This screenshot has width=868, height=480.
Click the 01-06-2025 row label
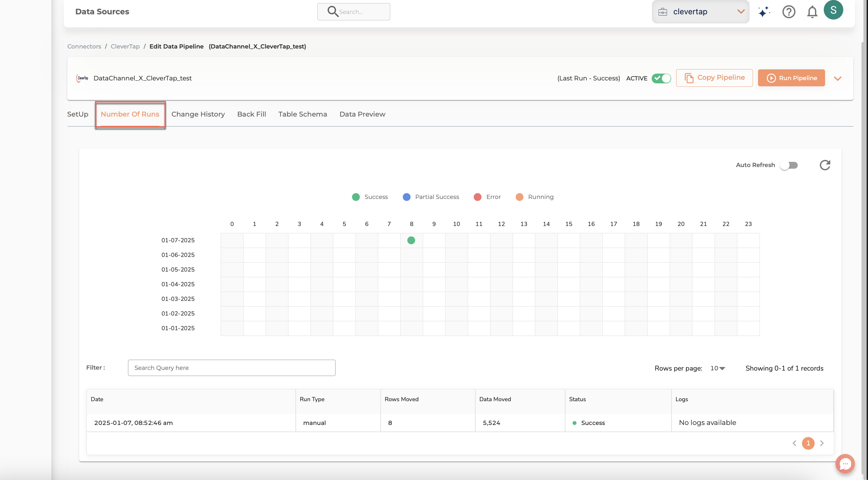click(x=178, y=255)
